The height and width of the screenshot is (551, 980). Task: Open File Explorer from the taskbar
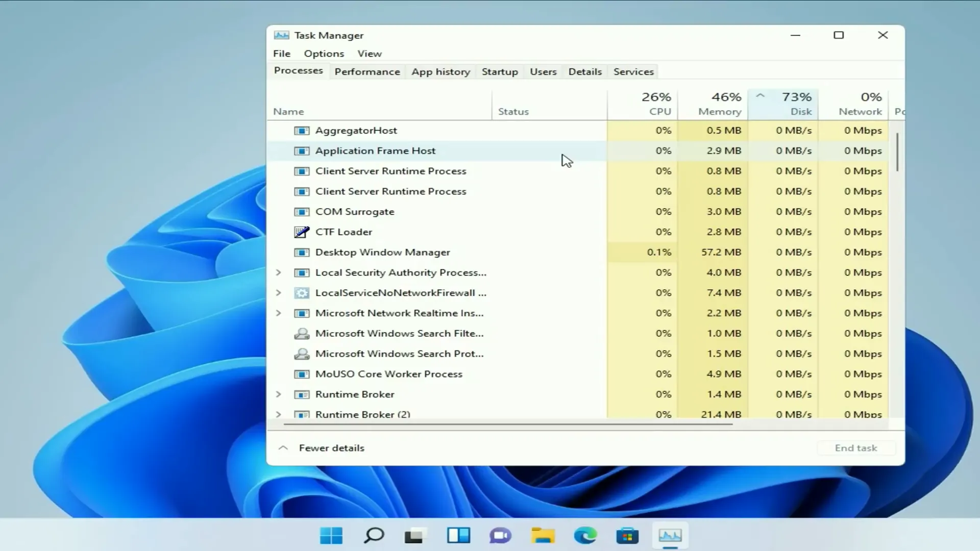pyautogui.click(x=543, y=536)
